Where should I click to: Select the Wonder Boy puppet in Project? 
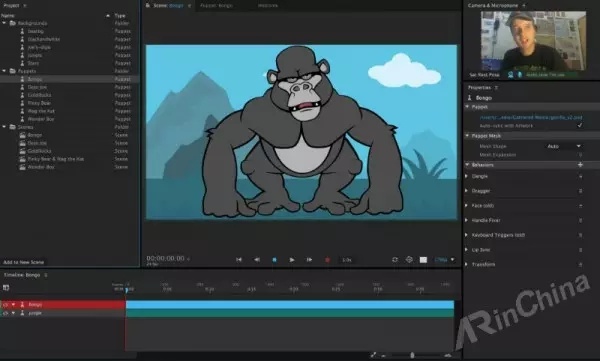(41, 119)
